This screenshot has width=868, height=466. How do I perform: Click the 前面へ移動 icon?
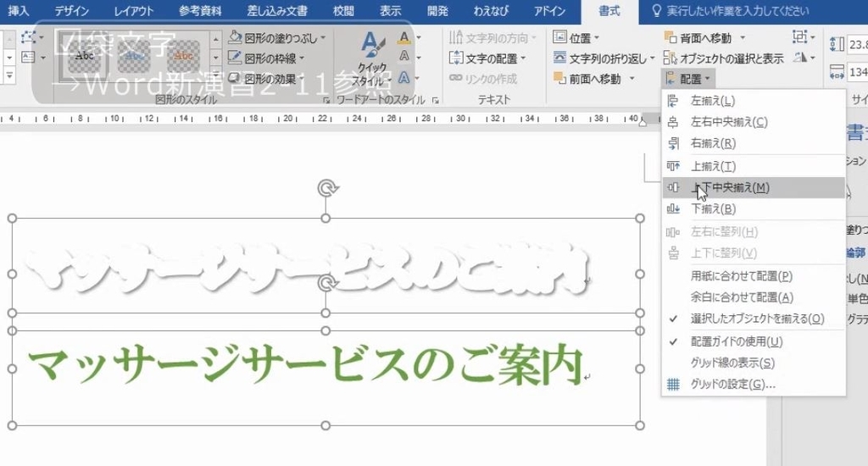click(x=559, y=79)
